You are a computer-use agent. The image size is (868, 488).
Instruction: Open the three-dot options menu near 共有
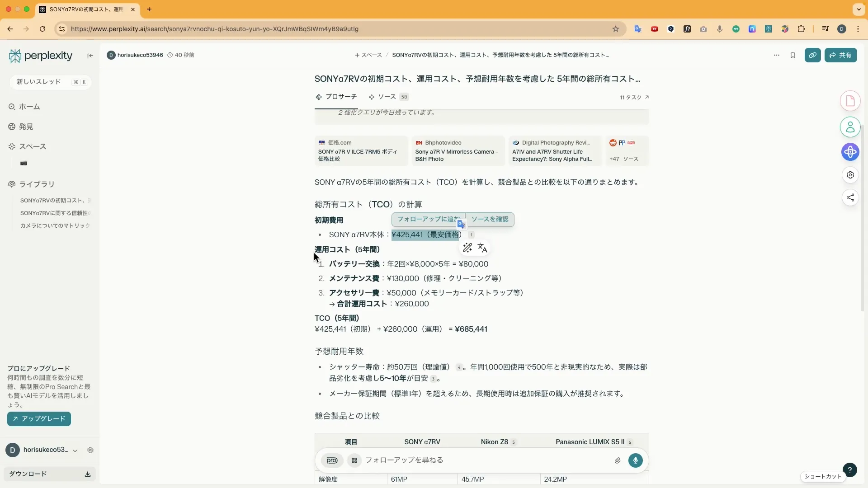pos(776,55)
